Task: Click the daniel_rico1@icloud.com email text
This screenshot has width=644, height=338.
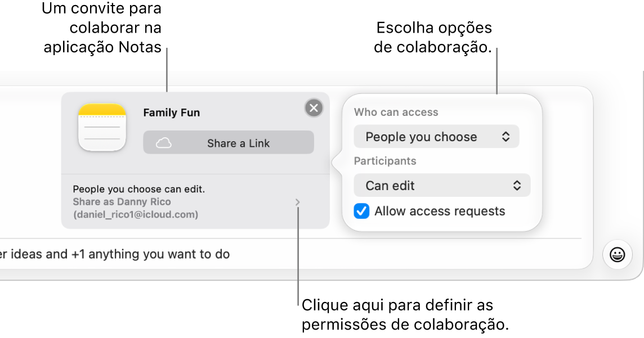Action: point(136,214)
